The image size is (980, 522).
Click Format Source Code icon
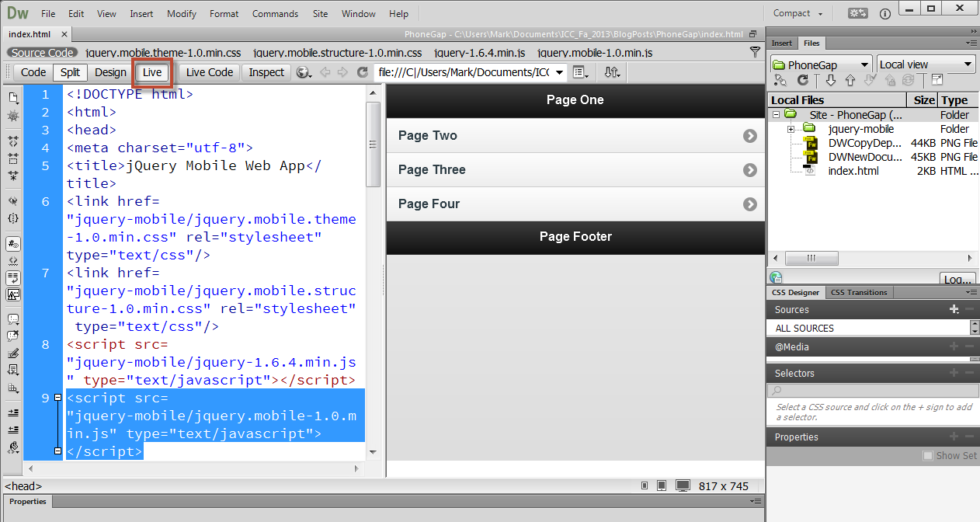click(13, 447)
